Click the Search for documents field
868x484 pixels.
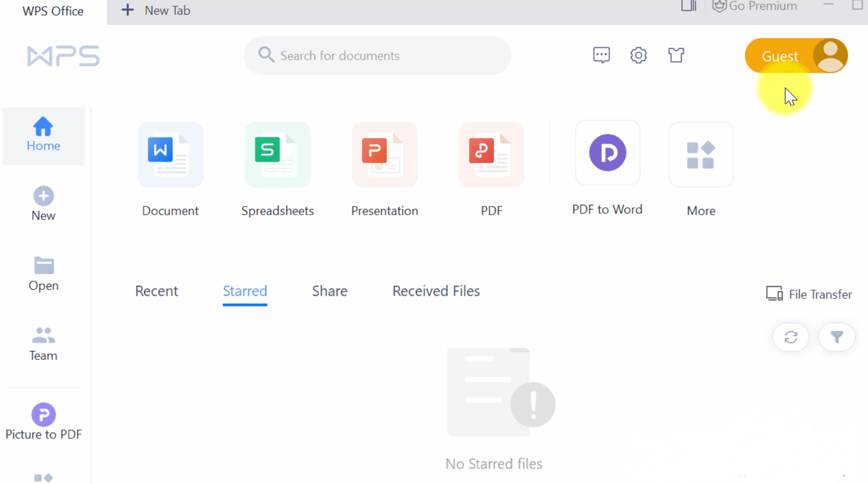pos(377,56)
